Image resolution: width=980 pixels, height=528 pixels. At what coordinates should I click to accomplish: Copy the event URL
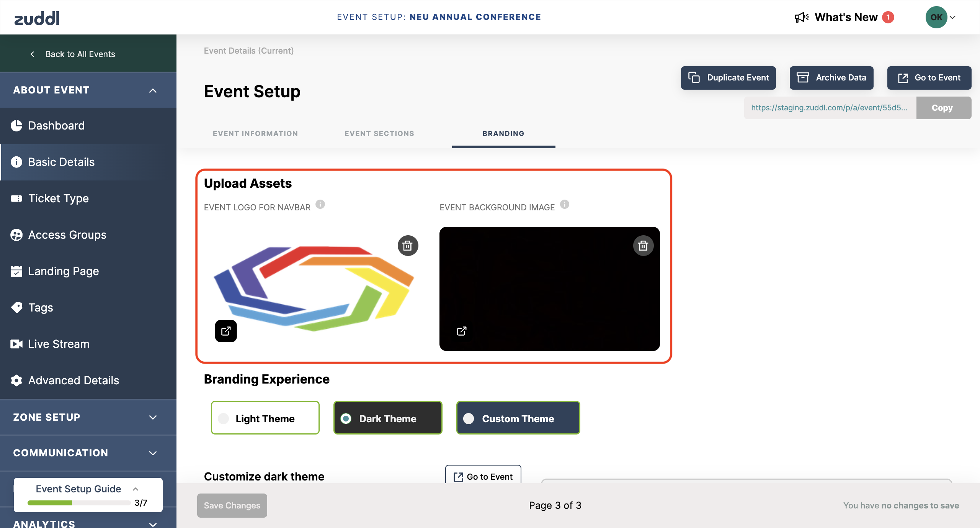(943, 108)
